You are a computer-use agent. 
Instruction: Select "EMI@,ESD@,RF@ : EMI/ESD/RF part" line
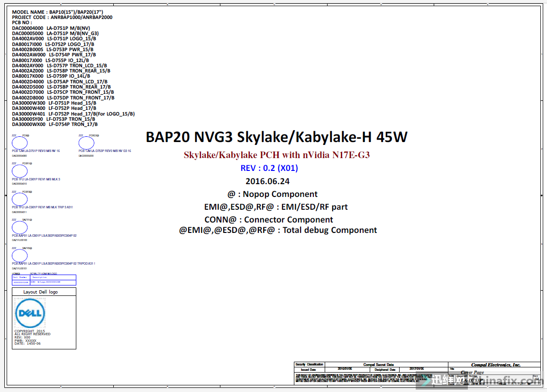(275, 207)
